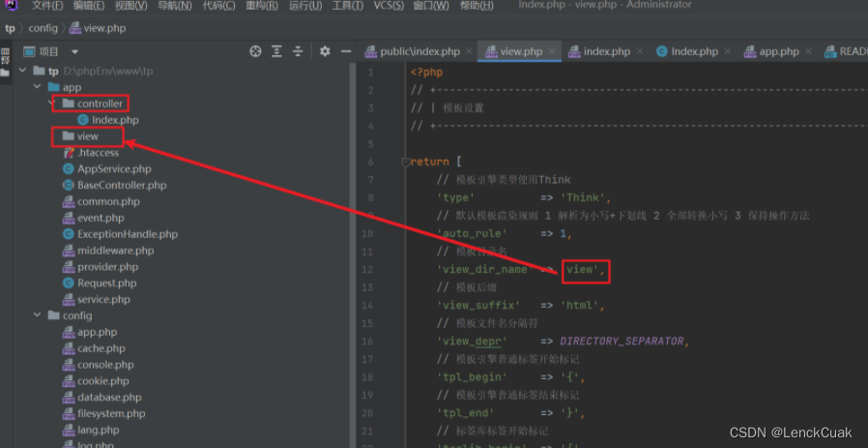Close the app.php editor tab
The image size is (868, 448).
point(808,51)
